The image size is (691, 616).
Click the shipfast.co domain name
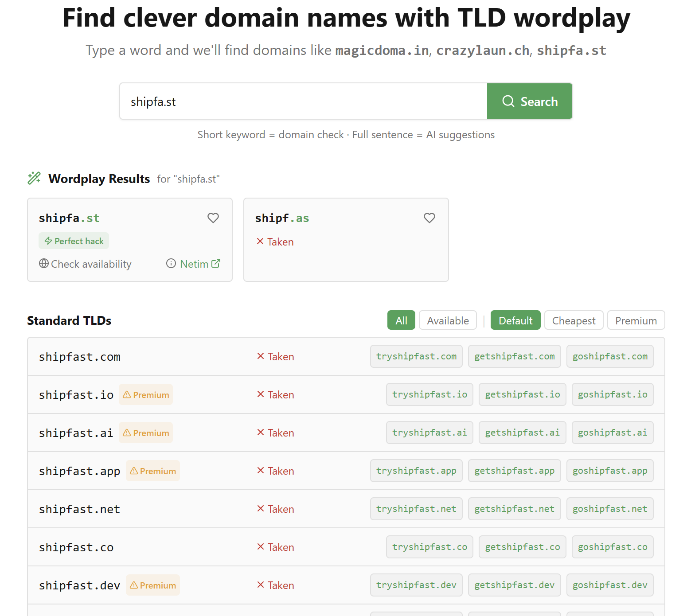click(76, 547)
